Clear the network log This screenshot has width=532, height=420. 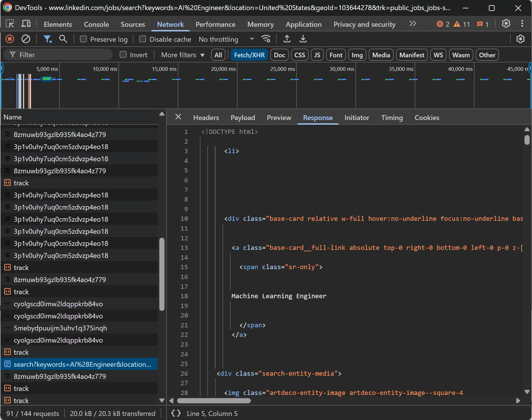point(26,39)
